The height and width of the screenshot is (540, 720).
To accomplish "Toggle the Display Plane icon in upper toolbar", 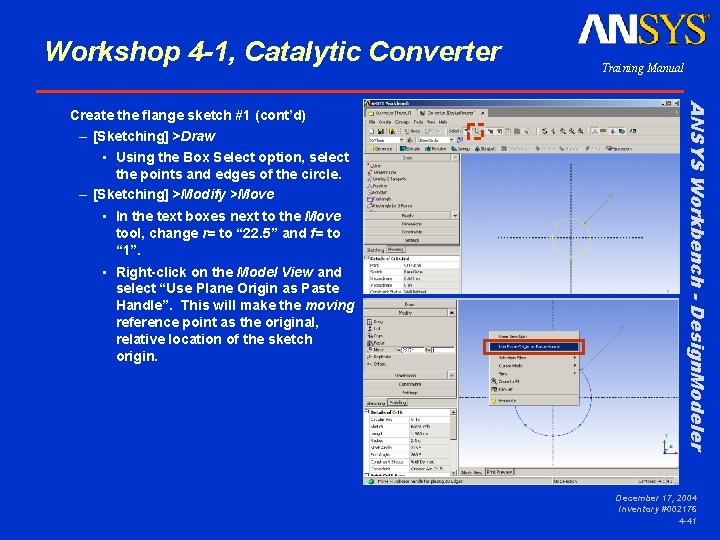I will (595, 131).
